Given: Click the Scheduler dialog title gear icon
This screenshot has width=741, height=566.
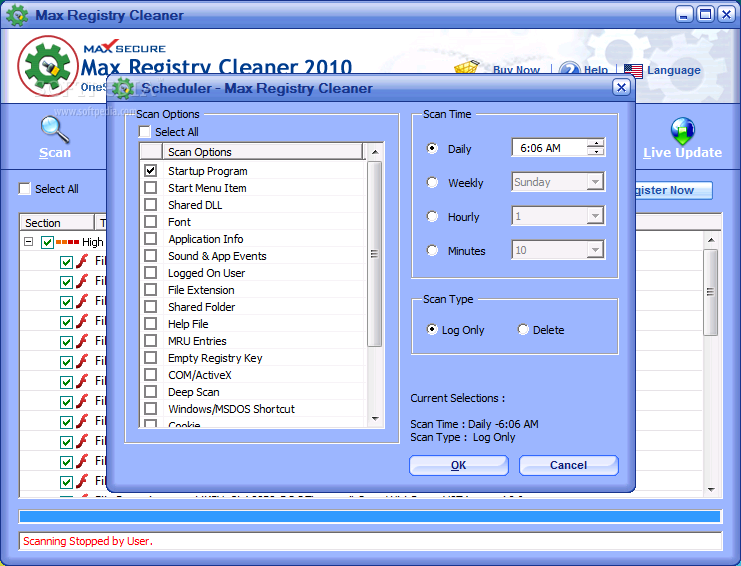Looking at the screenshot, I should pyautogui.click(x=123, y=88).
